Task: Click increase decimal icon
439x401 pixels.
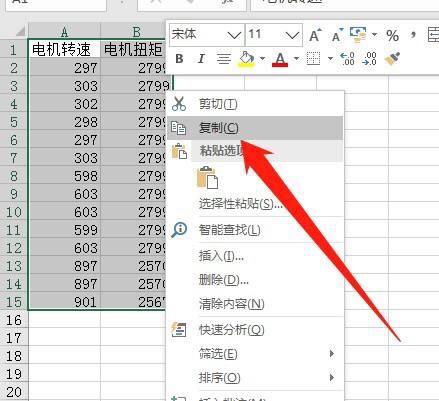Action: (348, 59)
